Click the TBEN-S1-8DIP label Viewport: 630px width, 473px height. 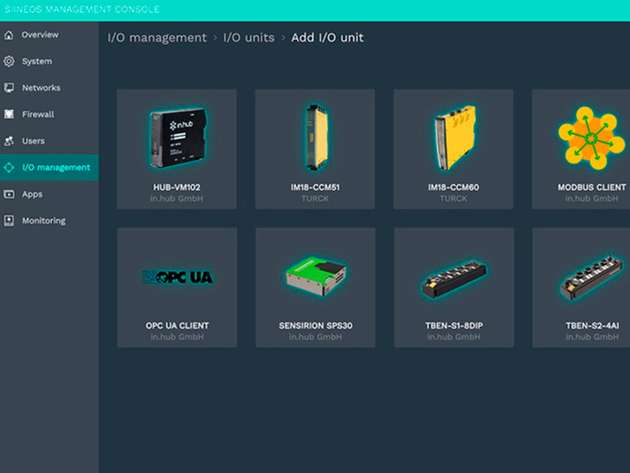pos(454,326)
